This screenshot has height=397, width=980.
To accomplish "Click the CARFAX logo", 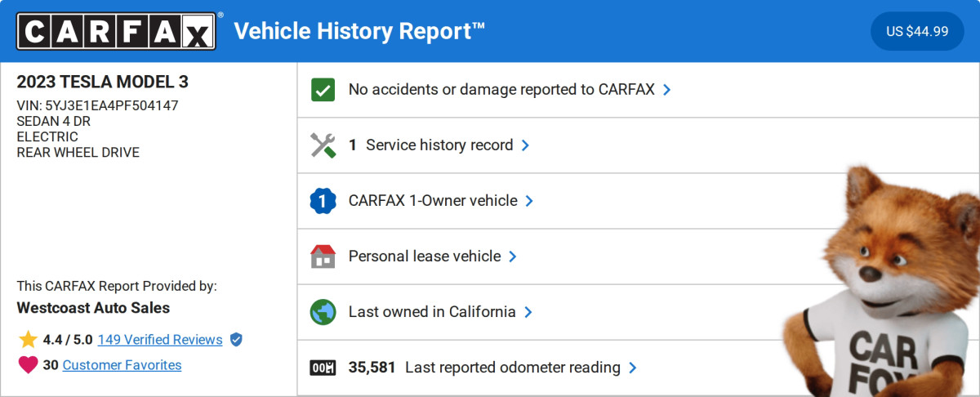I will click(x=117, y=32).
